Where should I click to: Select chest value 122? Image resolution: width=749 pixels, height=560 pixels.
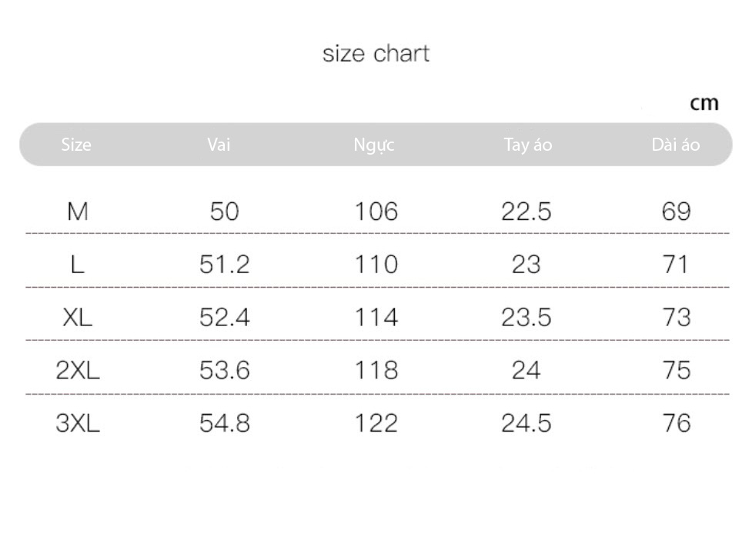click(x=376, y=423)
